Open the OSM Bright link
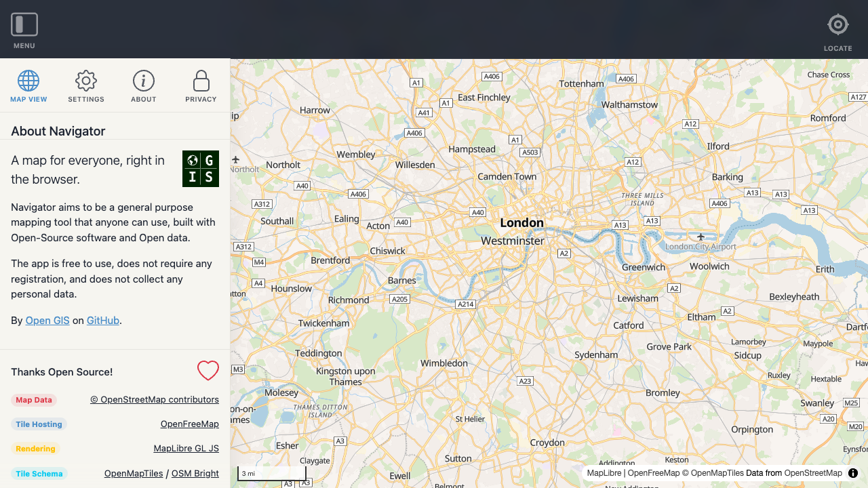Viewport: 868px width, 488px height. (195, 474)
